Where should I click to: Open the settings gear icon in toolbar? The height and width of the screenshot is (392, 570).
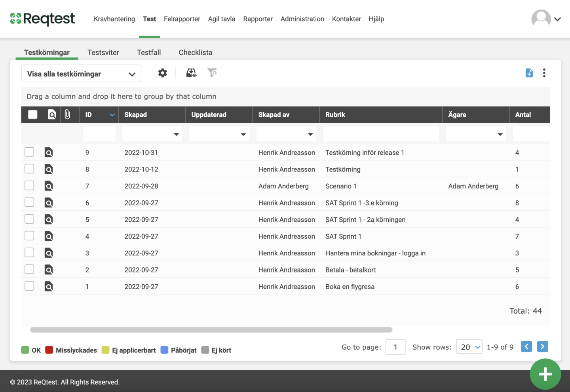[x=162, y=73]
